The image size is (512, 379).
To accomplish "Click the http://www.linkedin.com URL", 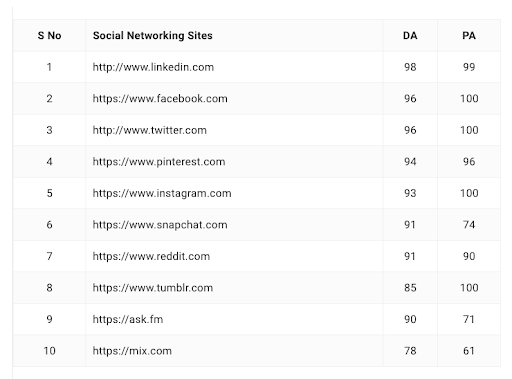I will click(153, 67).
